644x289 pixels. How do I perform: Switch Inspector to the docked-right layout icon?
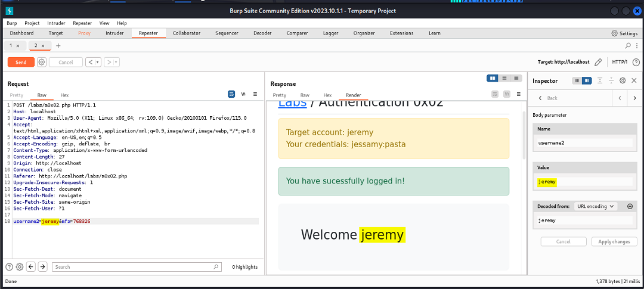587,81
